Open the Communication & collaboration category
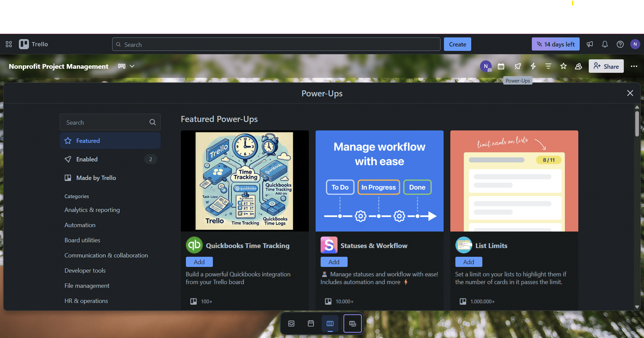Screen dimensions: 644x338 click(106, 255)
